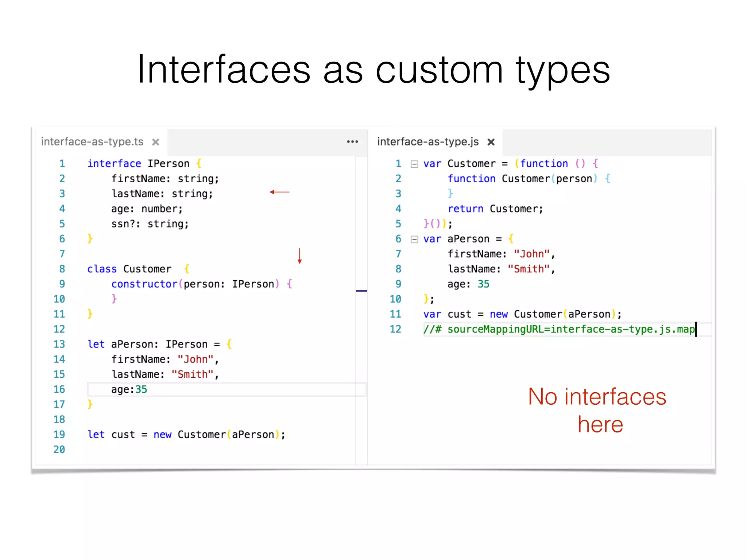Click the 'No interfaces here' red text
747x560 pixels.
pos(597,410)
